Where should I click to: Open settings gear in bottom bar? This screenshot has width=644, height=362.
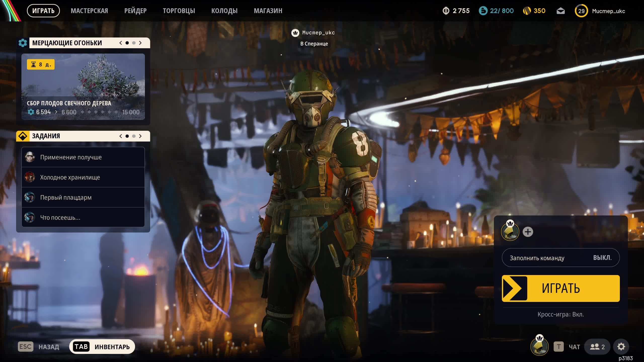click(x=621, y=347)
